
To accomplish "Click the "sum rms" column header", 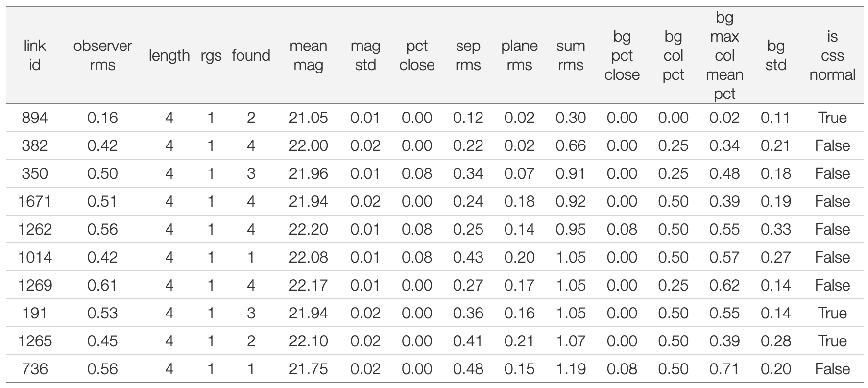I will click(x=571, y=55).
